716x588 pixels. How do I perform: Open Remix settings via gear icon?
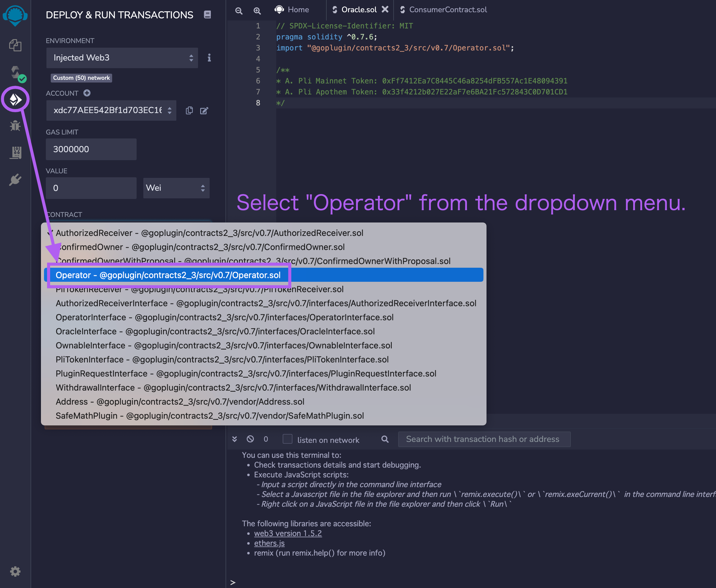15,571
